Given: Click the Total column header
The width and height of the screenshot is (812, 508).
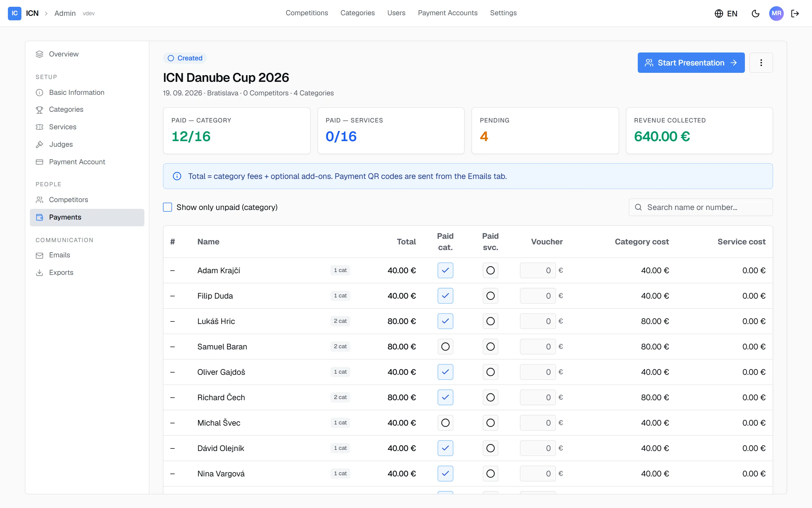Looking at the screenshot, I should (406, 242).
